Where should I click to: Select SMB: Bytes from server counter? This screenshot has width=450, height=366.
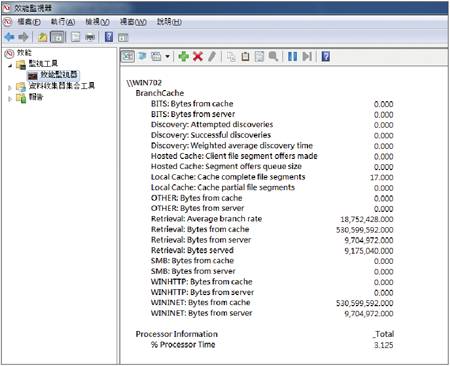[193, 271]
